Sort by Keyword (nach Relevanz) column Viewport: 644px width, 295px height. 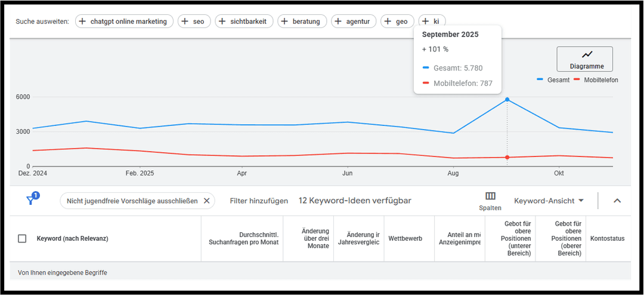pos(72,238)
